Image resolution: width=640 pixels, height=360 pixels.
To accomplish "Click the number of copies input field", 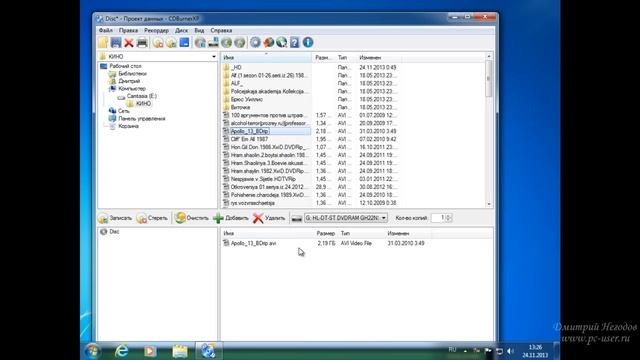I will coord(438,218).
